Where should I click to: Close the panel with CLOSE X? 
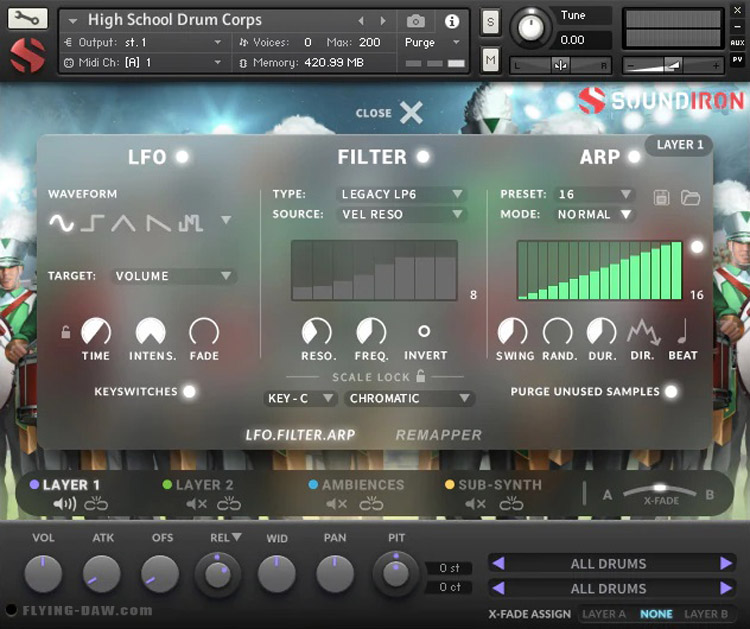(x=389, y=113)
